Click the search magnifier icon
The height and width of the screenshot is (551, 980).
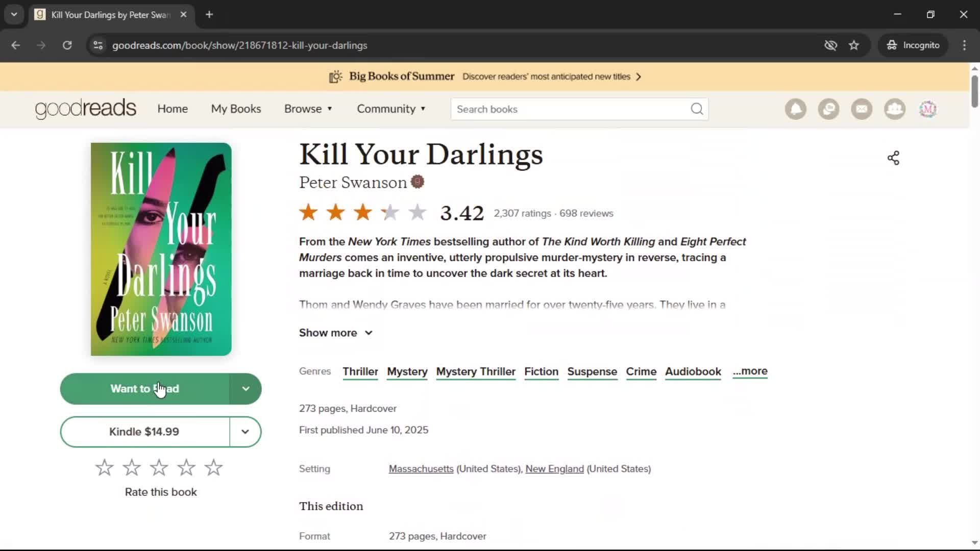[697, 109]
